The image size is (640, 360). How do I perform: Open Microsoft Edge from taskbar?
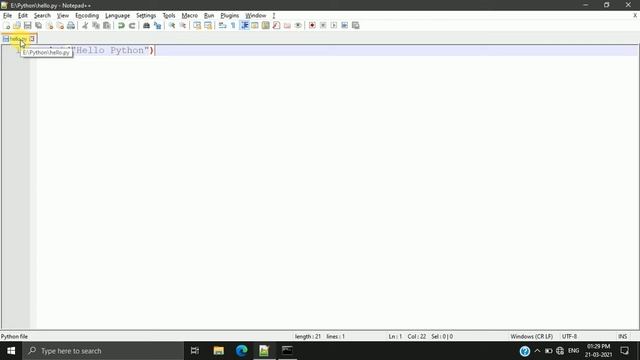[x=242, y=351]
